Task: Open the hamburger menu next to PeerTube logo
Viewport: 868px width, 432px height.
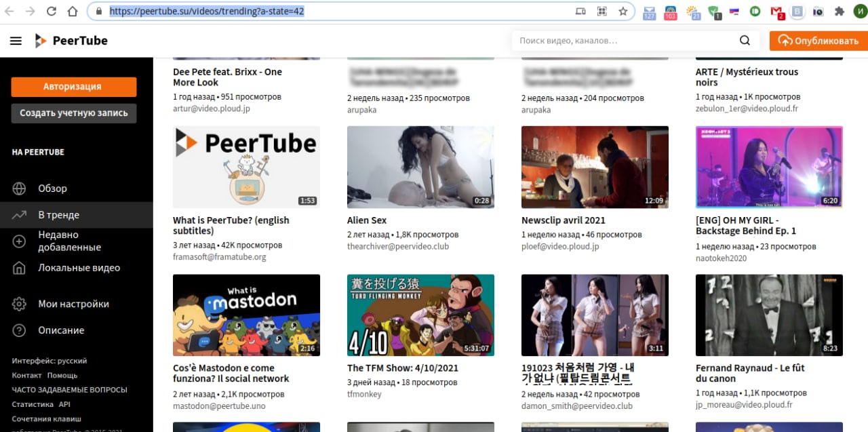Action: tap(16, 41)
